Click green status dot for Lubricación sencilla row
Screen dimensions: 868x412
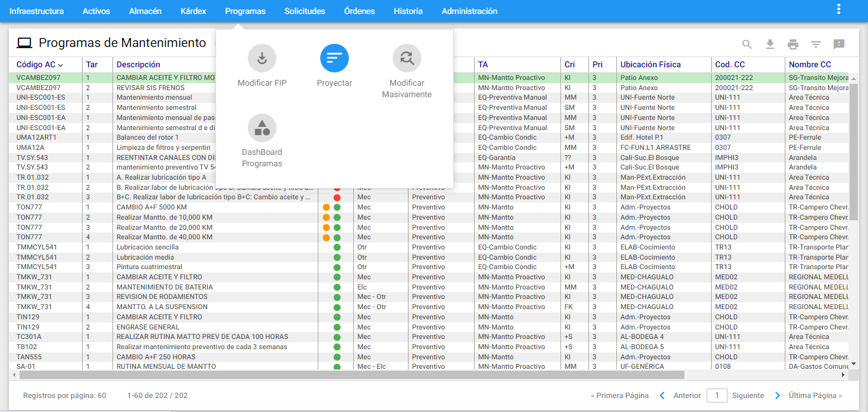[337, 248]
